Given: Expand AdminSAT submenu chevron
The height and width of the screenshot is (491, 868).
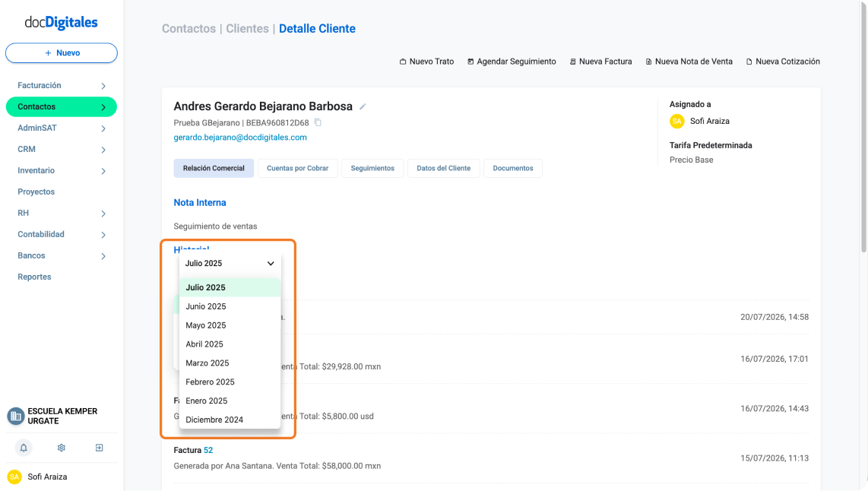Looking at the screenshot, I should [x=103, y=128].
